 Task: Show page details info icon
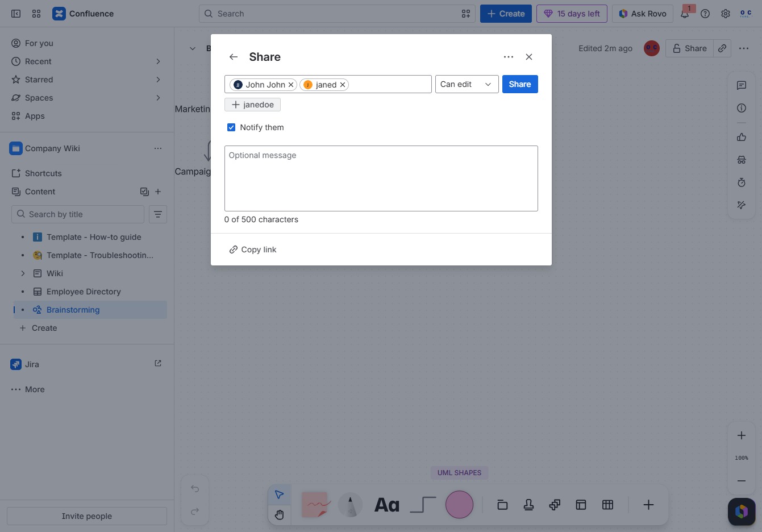tap(742, 108)
